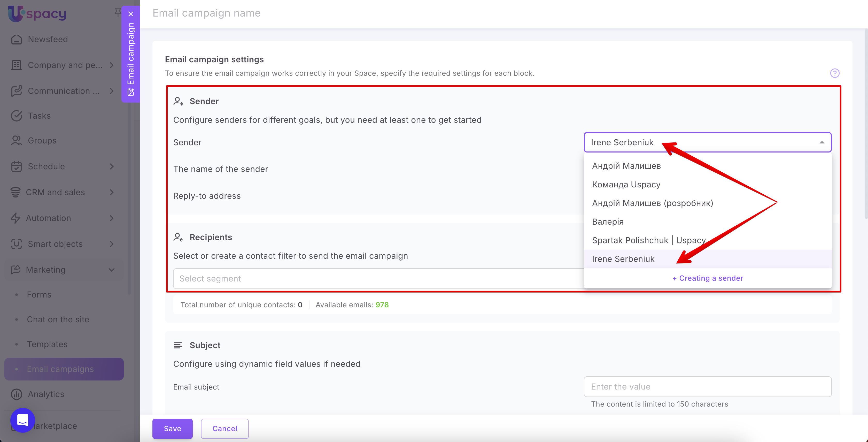
Task: Click the Uspacy logo
Action: (37, 13)
